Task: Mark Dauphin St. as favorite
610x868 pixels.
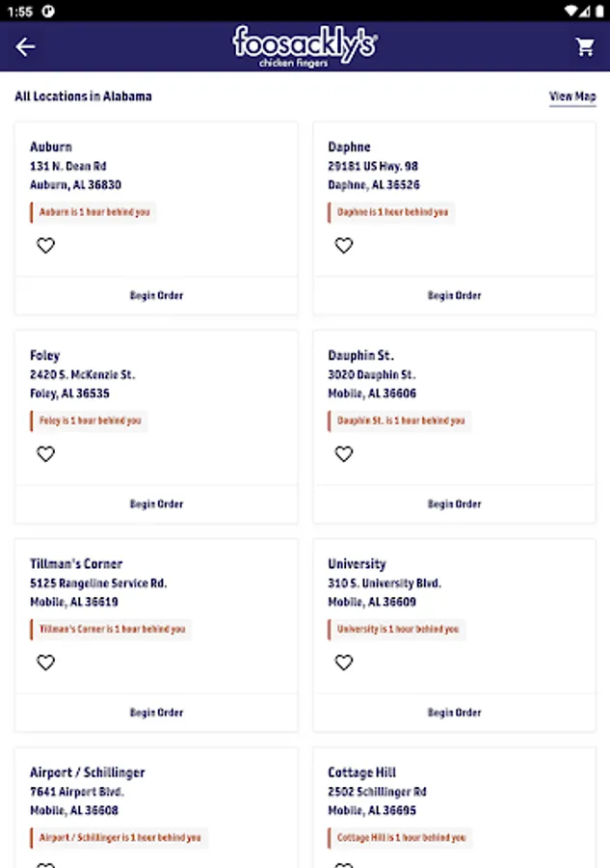Action: tap(344, 453)
